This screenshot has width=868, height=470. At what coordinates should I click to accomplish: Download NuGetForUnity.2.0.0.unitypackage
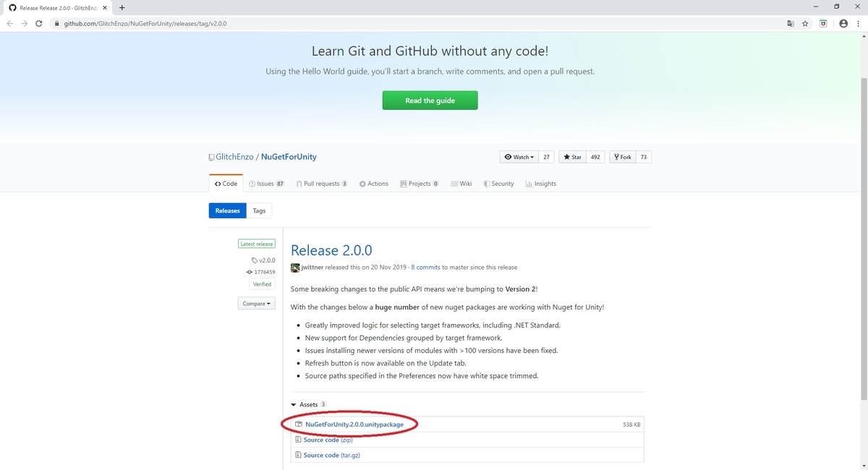coord(354,424)
